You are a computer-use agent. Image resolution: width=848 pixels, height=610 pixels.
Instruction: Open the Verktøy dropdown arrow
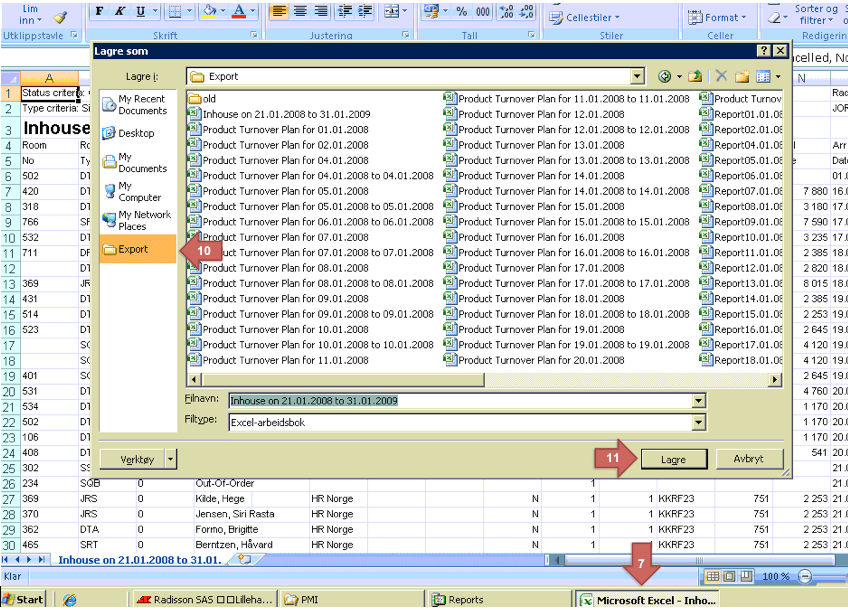click(170, 459)
